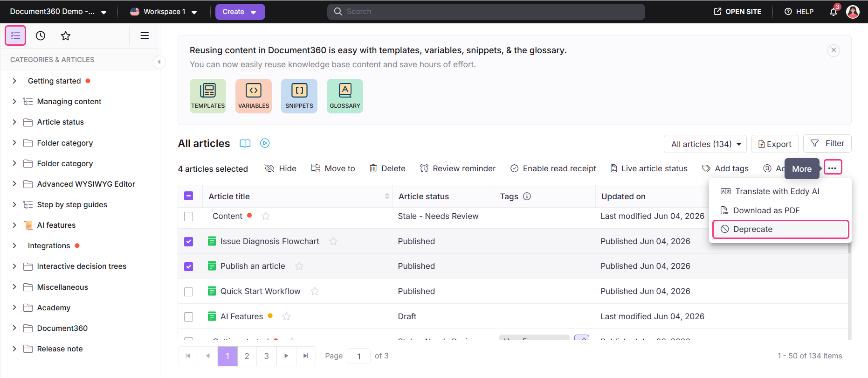This screenshot has height=378, width=868.
Task: Click Delete in bulk actions
Action: (387, 168)
